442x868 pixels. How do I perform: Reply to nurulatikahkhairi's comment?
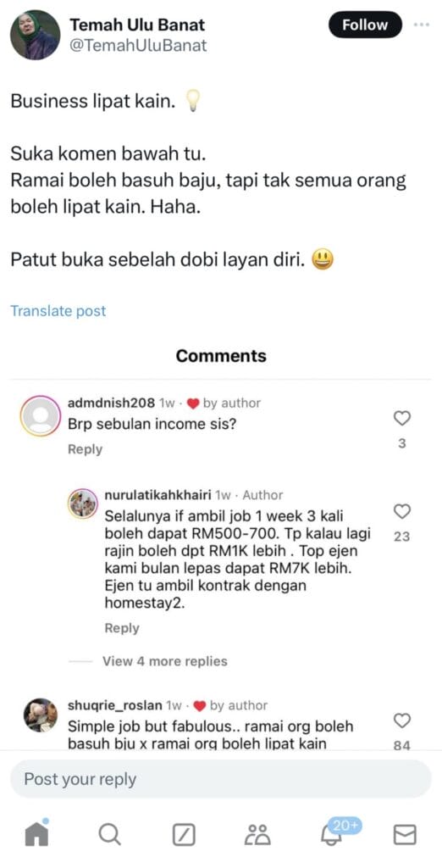[122, 628]
